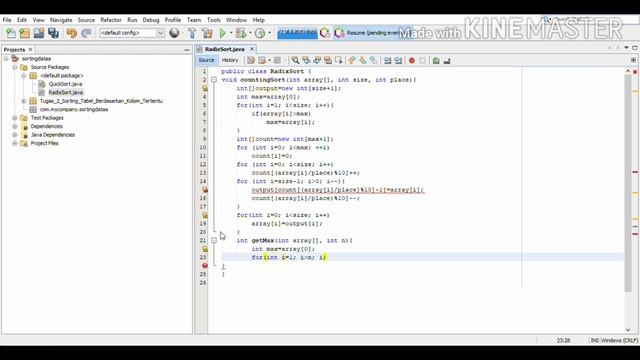The image size is (640, 360).
Task: Expand the Test Packages node
Action: click(15, 118)
